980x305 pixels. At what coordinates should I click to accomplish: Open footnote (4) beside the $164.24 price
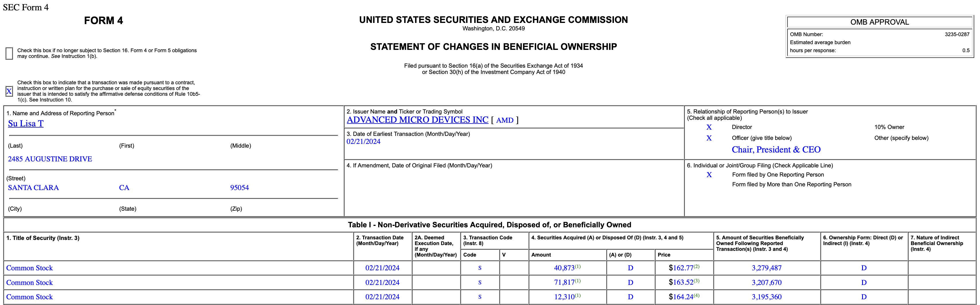click(696, 295)
